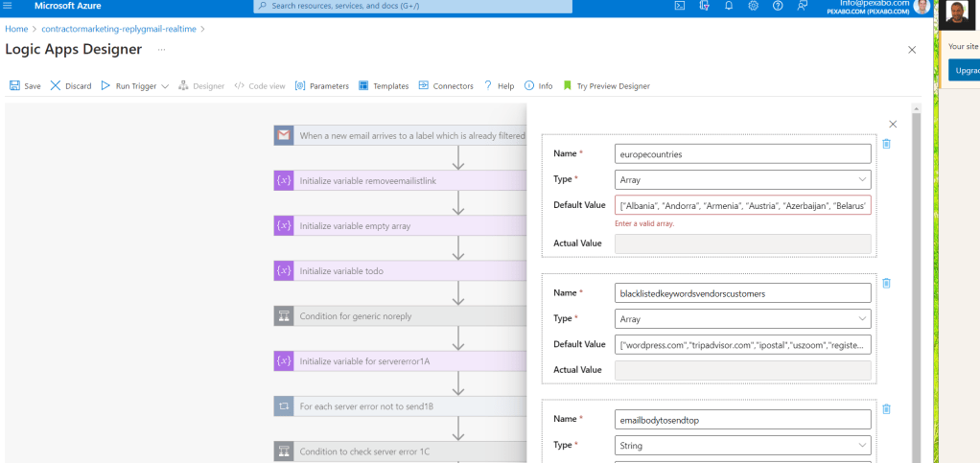
Task: Click Try Preview Designer
Action: (606, 86)
